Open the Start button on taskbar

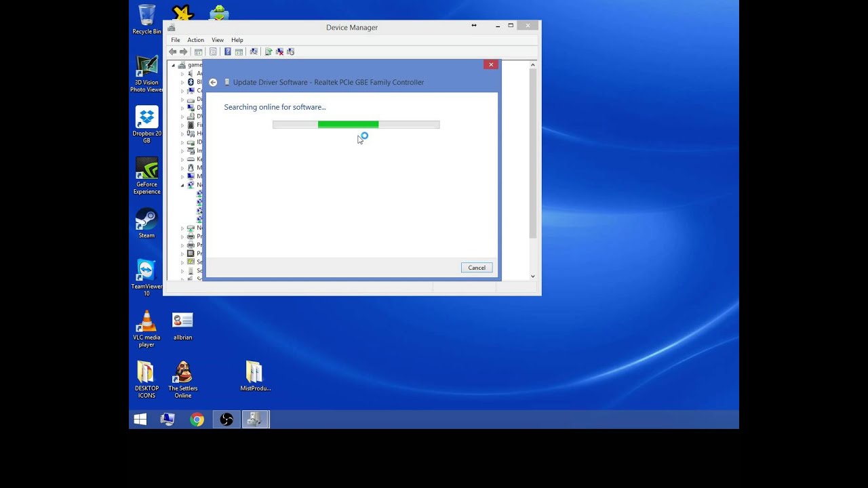pyautogui.click(x=140, y=420)
